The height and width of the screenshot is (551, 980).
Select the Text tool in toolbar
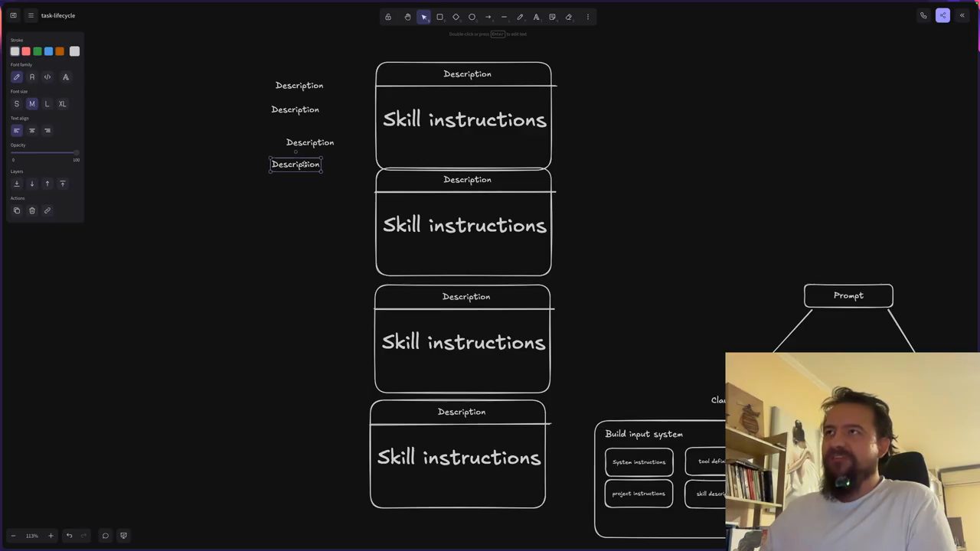coord(536,17)
